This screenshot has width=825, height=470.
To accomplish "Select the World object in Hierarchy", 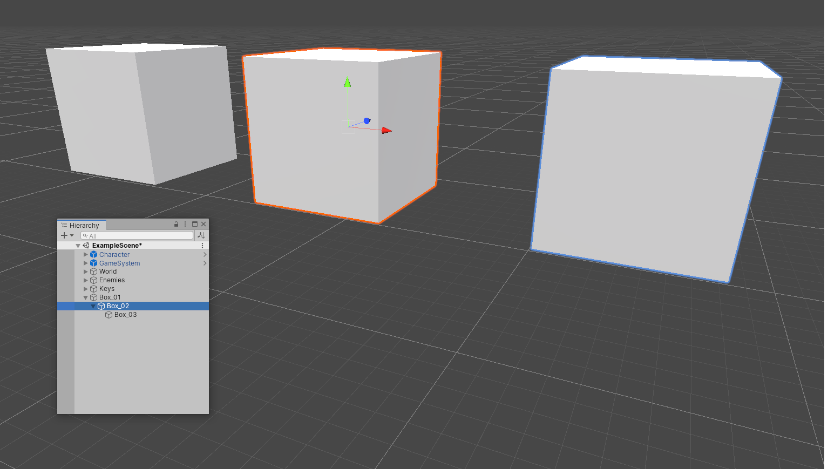I will coord(107,272).
